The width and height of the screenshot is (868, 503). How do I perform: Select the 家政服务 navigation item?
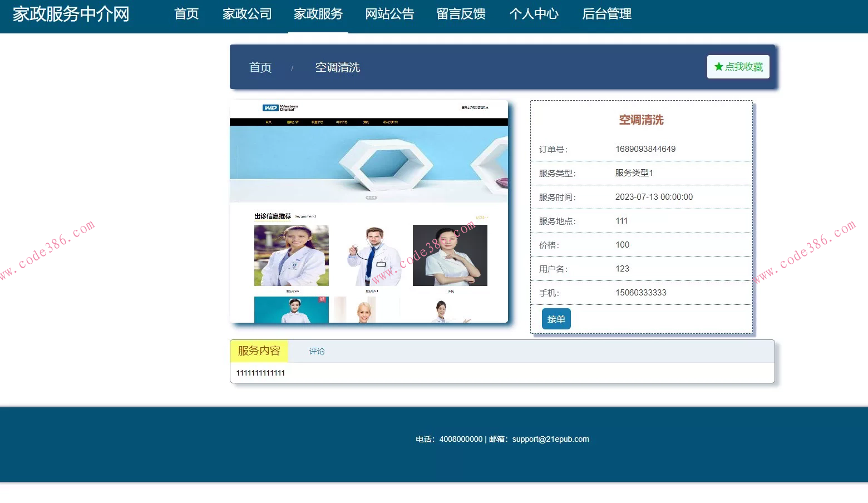318,14
